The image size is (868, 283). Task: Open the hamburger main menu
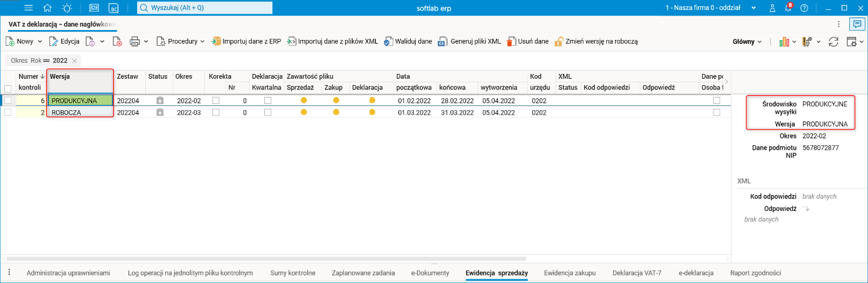click(x=28, y=8)
